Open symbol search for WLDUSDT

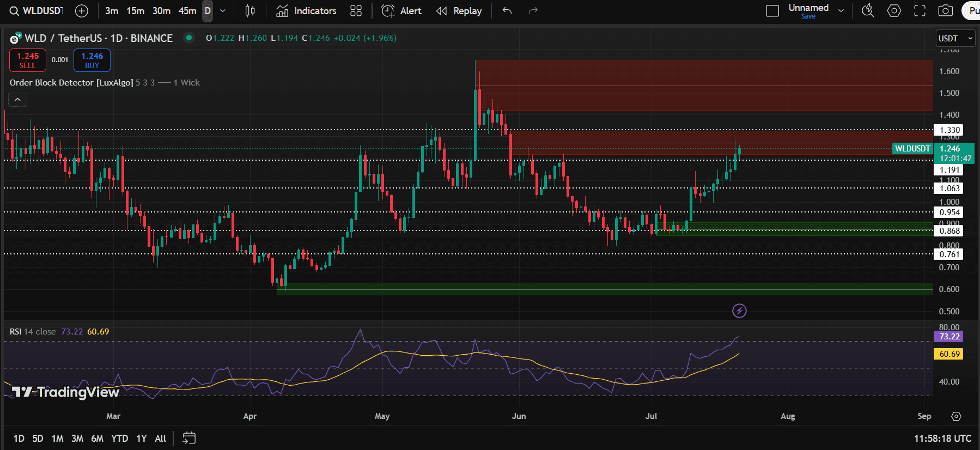36,11
